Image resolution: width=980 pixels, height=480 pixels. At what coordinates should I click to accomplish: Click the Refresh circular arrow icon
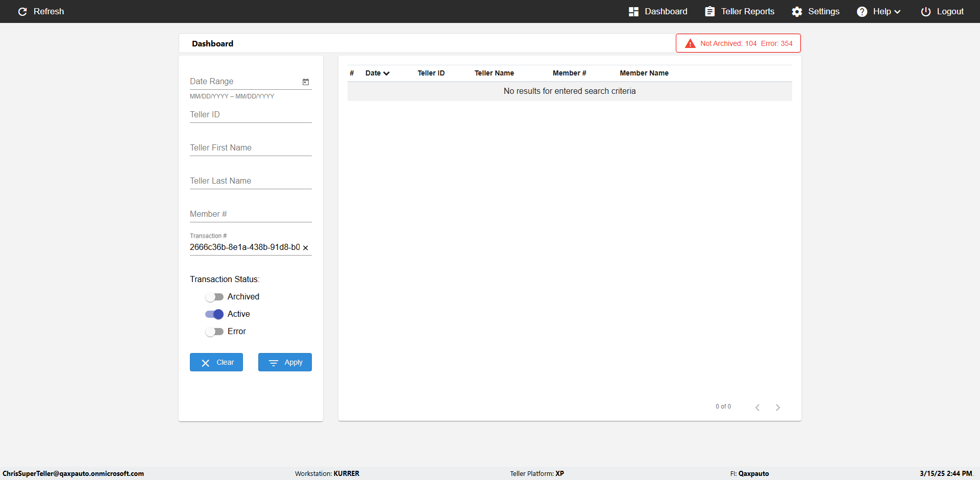click(22, 11)
